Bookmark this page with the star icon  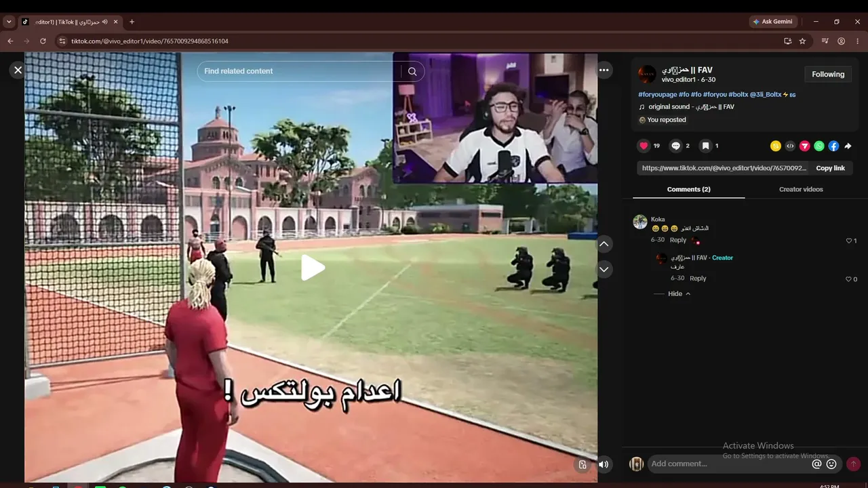[x=802, y=41]
